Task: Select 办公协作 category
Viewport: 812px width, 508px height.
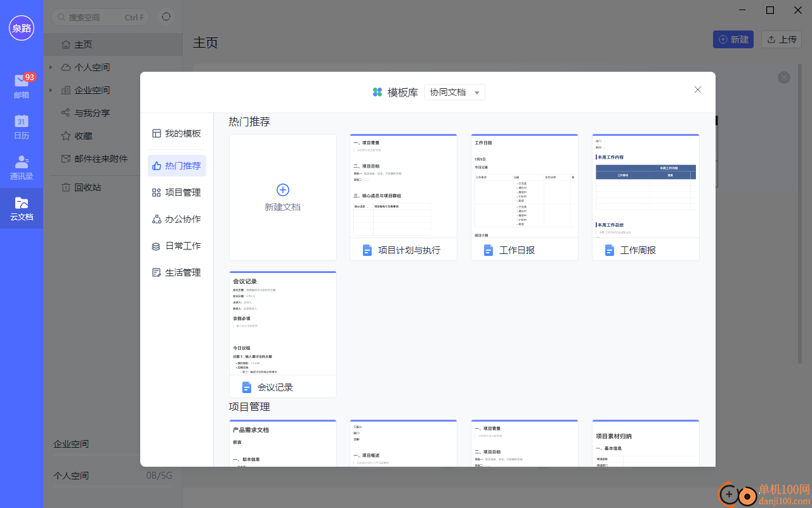Action: [x=176, y=219]
